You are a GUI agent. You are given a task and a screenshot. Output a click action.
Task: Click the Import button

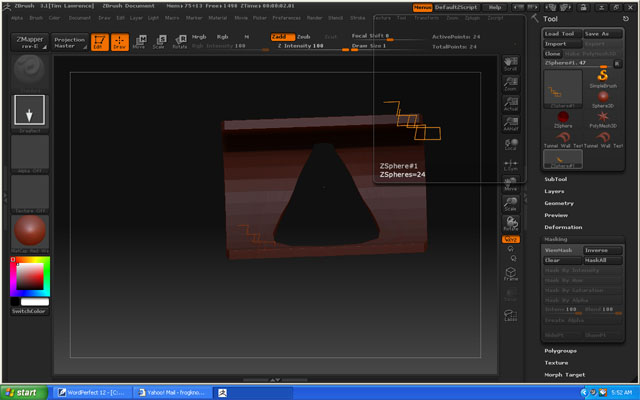(x=562, y=44)
